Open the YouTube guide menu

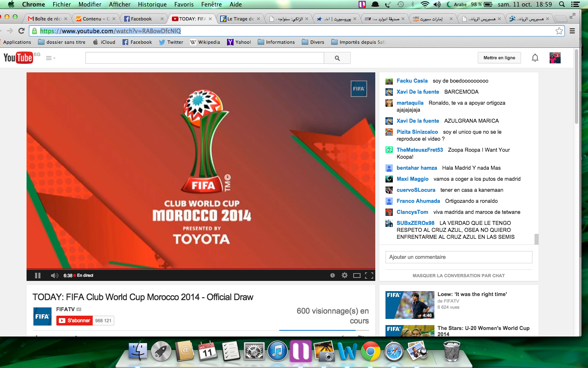(50, 58)
